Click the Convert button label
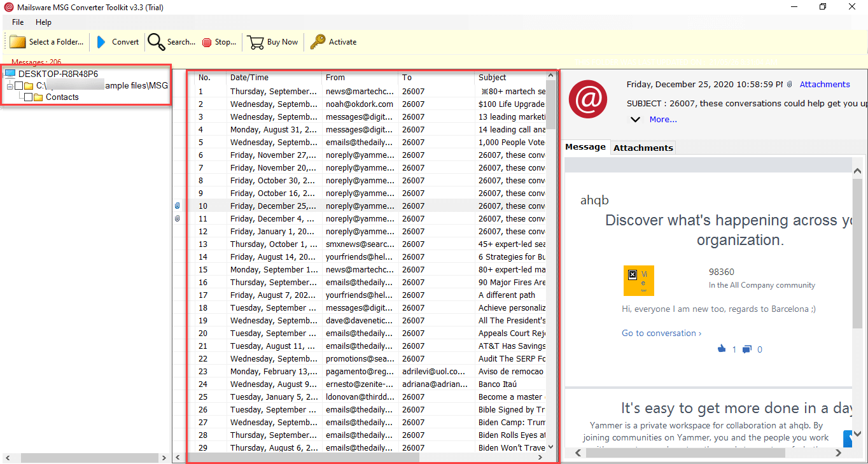The height and width of the screenshot is (464, 868). [x=125, y=42]
